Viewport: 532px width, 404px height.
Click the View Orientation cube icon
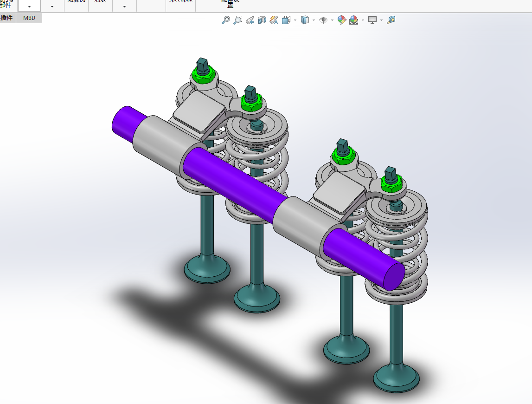point(286,20)
